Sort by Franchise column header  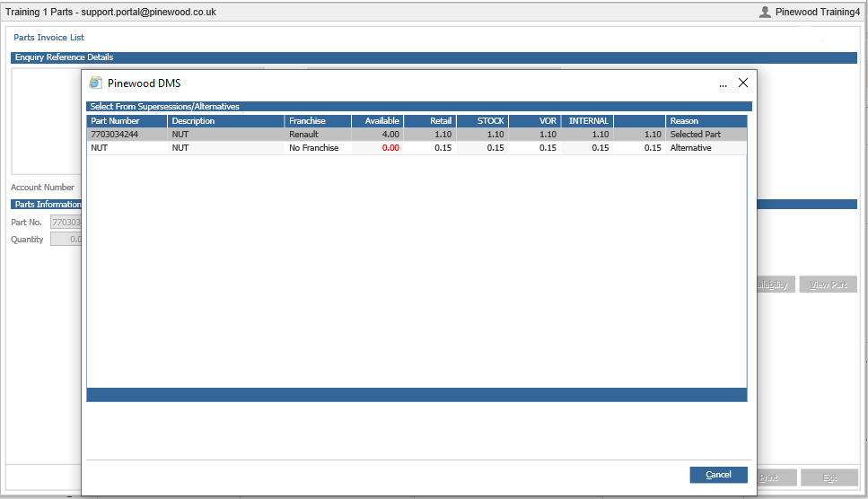(318, 120)
